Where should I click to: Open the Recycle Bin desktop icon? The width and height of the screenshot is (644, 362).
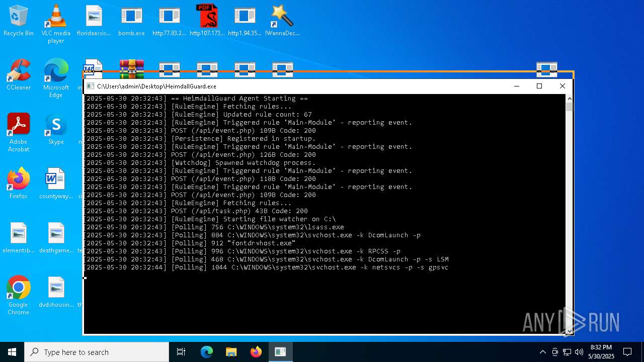pyautogui.click(x=19, y=21)
